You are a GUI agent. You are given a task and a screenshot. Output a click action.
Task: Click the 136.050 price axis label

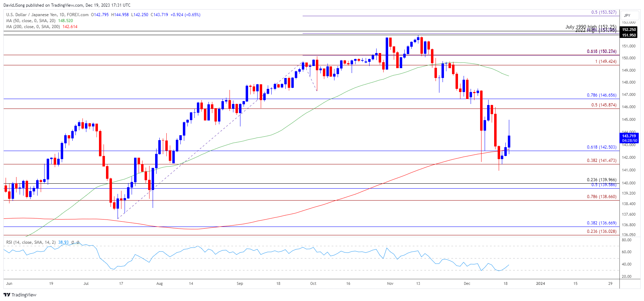point(629,235)
